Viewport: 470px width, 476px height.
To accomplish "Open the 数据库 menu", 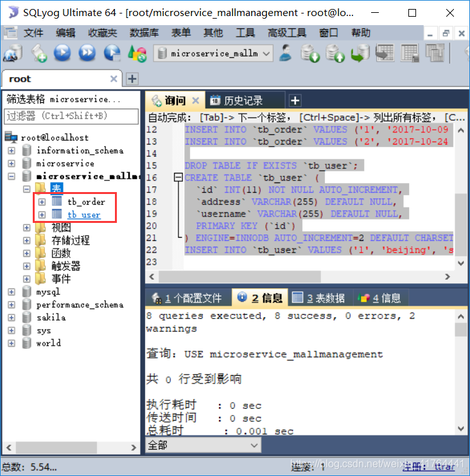I will tap(144, 33).
